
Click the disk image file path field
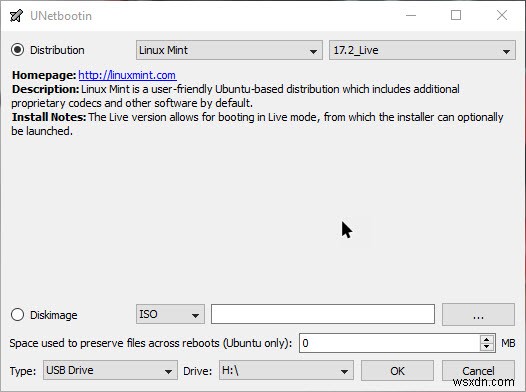pos(323,314)
